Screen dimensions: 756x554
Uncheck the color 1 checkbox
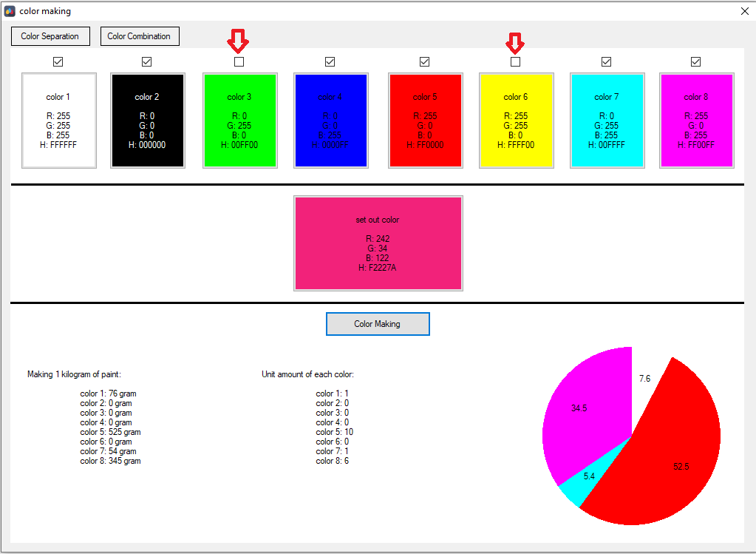coord(58,62)
